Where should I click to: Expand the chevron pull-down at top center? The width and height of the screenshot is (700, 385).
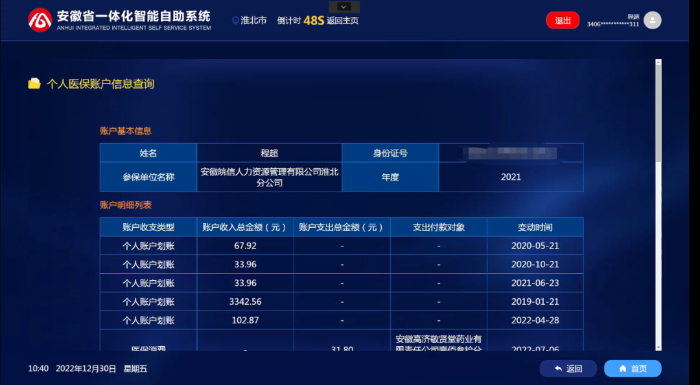click(x=344, y=7)
